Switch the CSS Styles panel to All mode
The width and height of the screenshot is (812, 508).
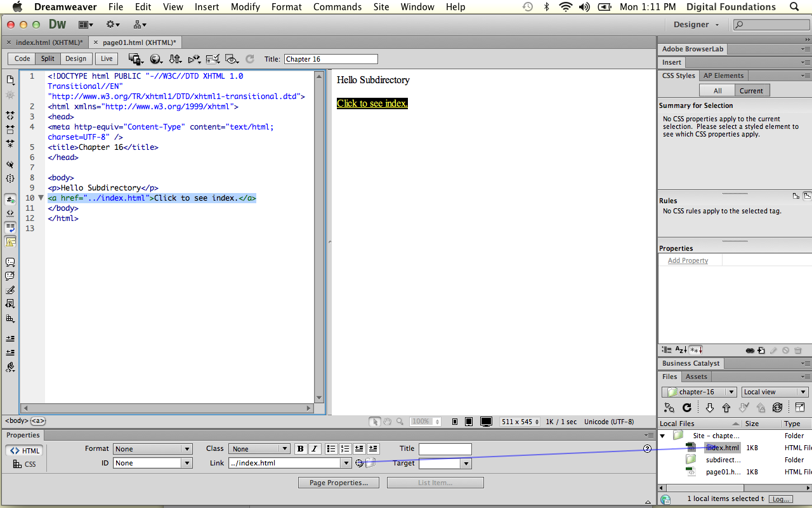pos(717,90)
